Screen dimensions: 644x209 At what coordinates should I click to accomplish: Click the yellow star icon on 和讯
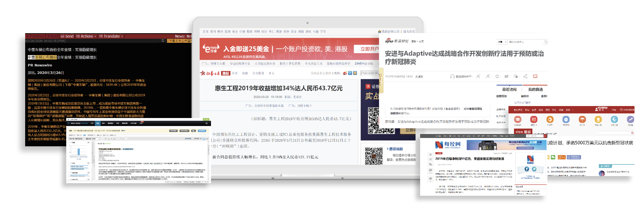pos(598,119)
